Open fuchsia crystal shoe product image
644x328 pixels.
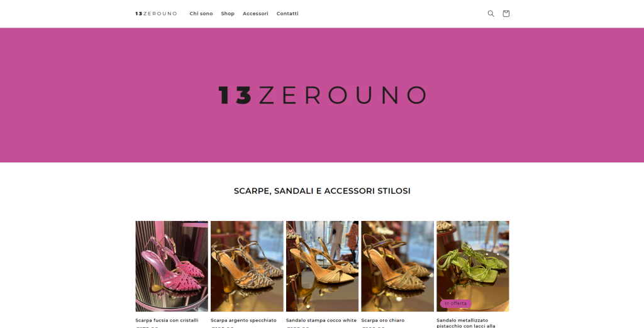pyautogui.click(x=172, y=266)
